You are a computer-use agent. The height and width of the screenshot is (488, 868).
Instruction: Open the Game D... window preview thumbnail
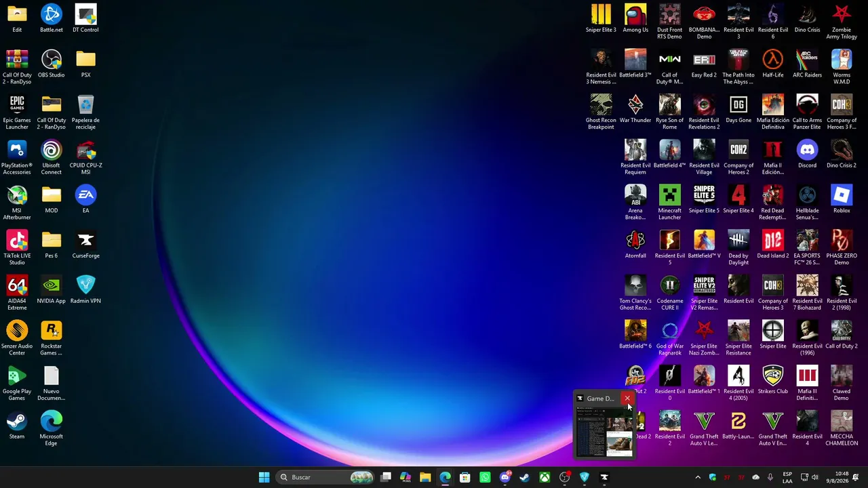click(604, 431)
